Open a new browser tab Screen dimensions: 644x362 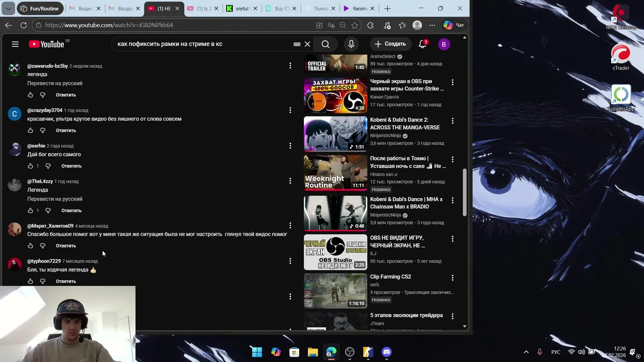pyautogui.click(x=387, y=9)
